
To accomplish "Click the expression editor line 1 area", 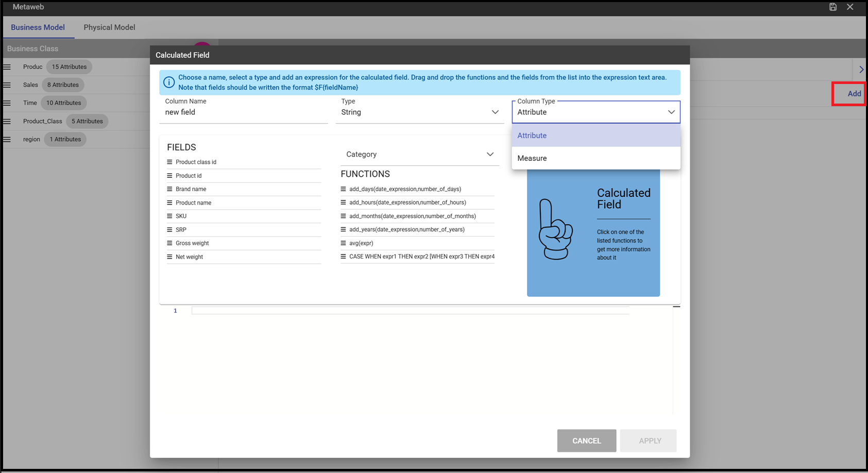I will (x=410, y=311).
